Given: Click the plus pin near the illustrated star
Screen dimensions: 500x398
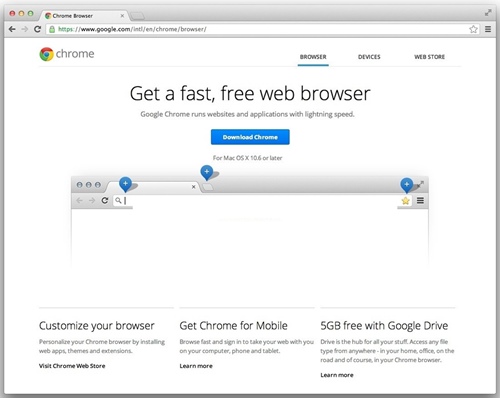Looking at the screenshot, I should pos(407,185).
